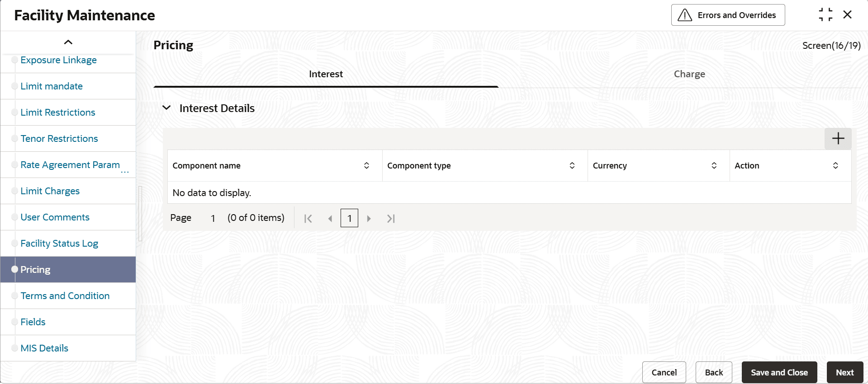Collapse the Interest Details section
This screenshot has height=384, width=868.
point(166,108)
